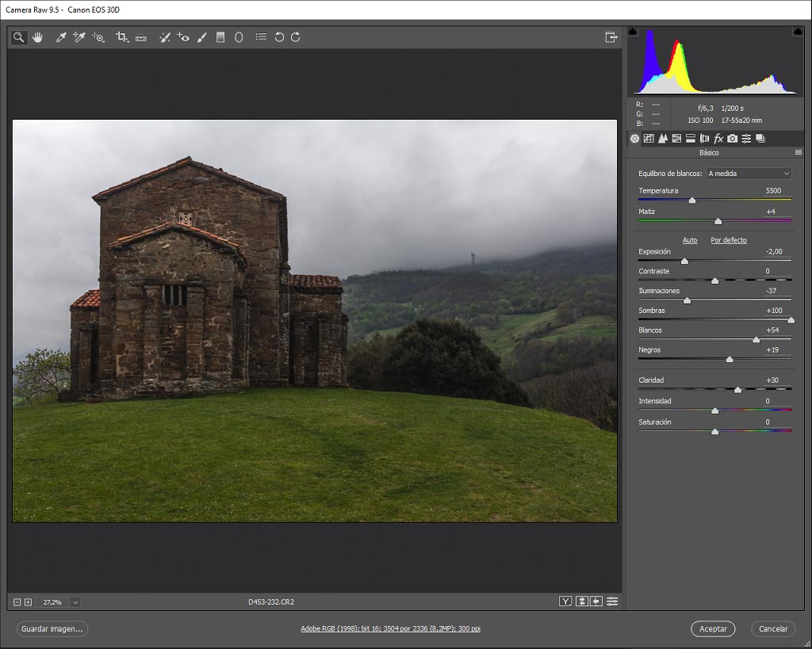Image resolution: width=812 pixels, height=649 pixels.
Task: Open the Detail panel tab
Action: (x=662, y=138)
